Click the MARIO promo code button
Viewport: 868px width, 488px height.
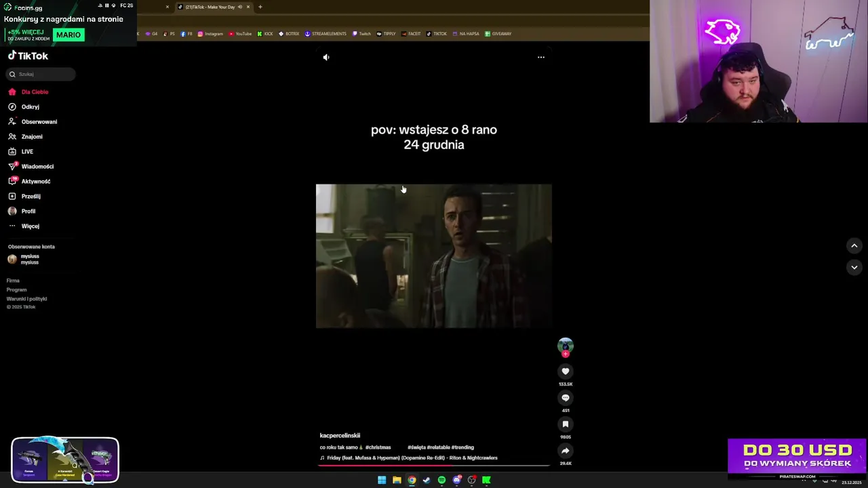(x=68, y=35)
